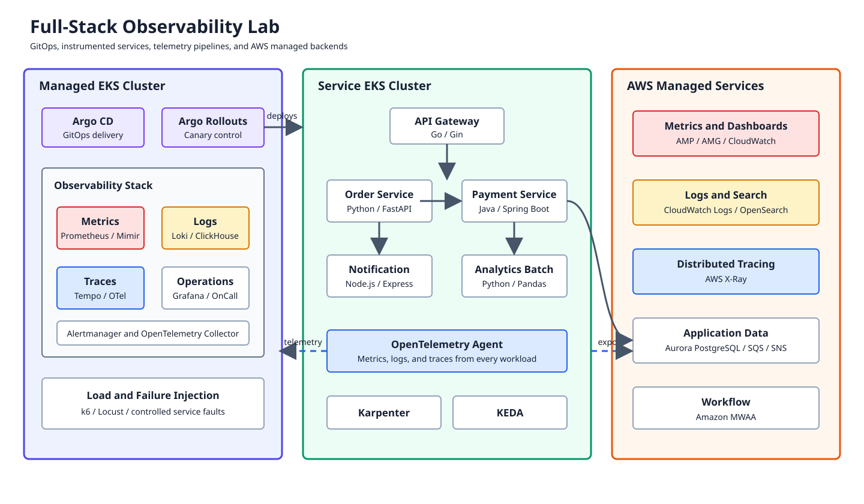Click the KEDA box

coord(510,412)
